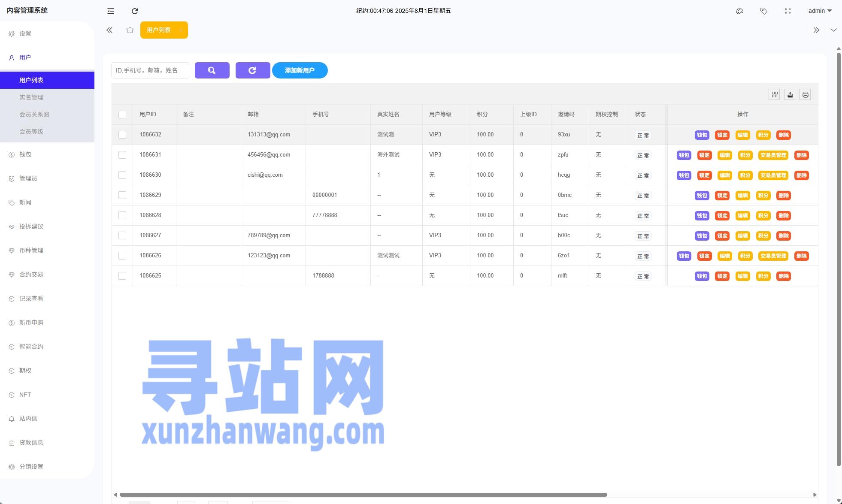The width and height of the screenshot is (842, 504).
Task: Click the print icon above the user table
Action: (805, 94)
